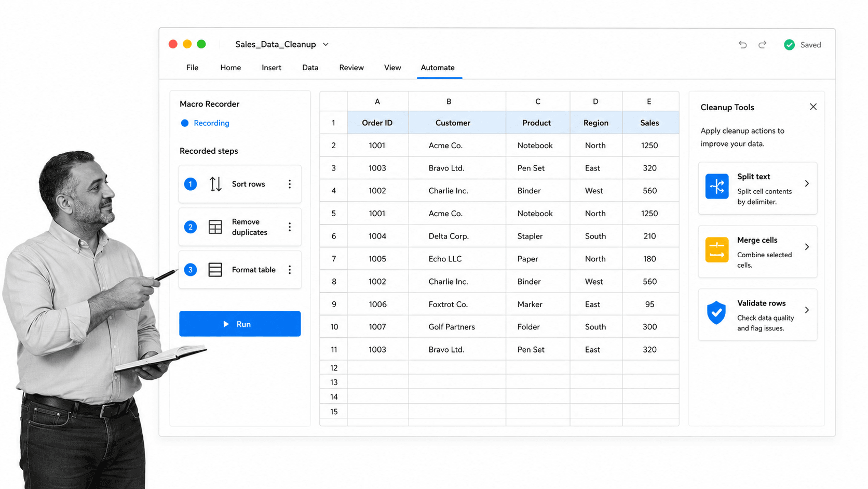
Task: Click Sales cell with value 210
Action: (x=650, y=236)
